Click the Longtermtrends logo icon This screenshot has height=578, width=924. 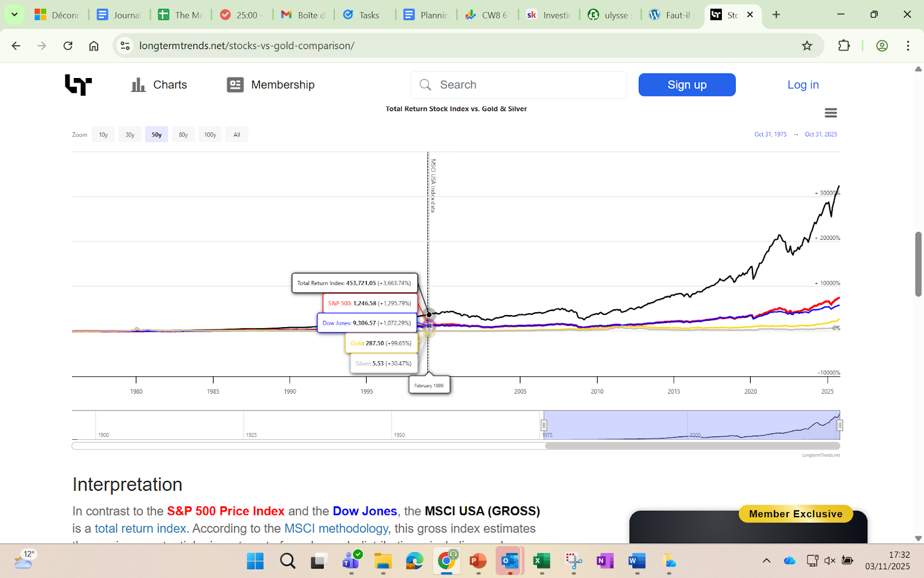(x=78, y=85)
